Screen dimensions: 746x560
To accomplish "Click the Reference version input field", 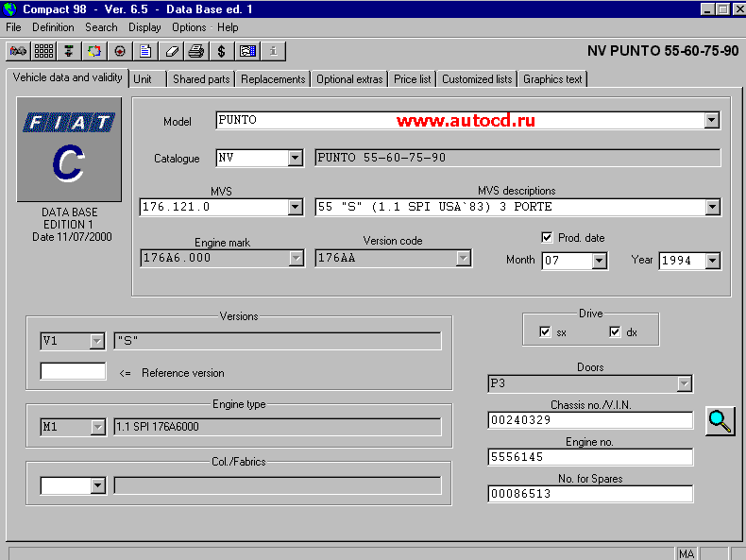I will [74, 371].
